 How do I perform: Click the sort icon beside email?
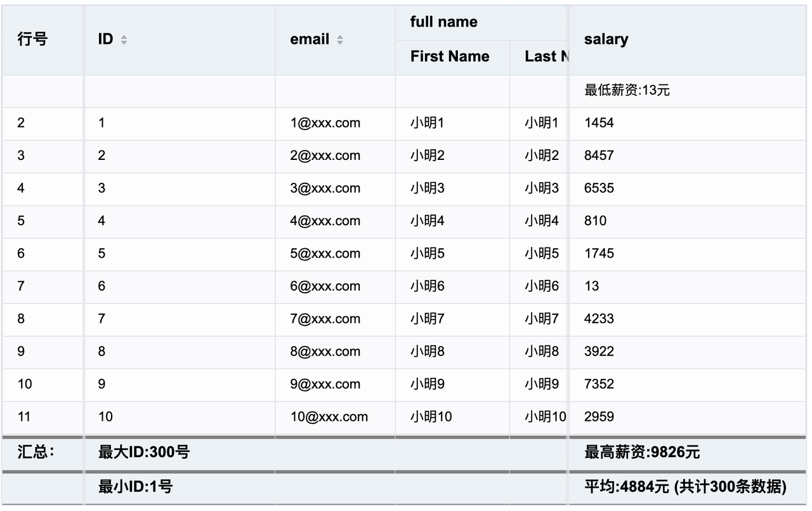click(340, 39)
